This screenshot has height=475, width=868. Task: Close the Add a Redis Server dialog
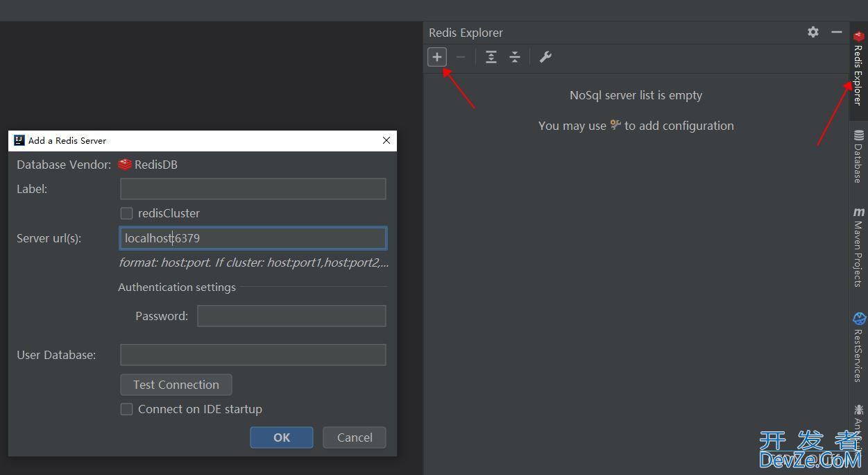coord(386,140)
